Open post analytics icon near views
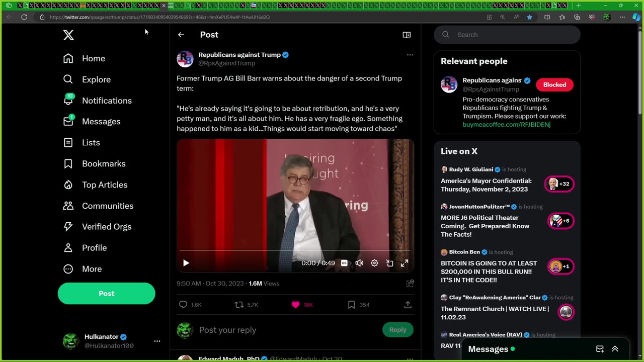Image resolution: width=644 pixels, height=362 pixels. (410, 284)
